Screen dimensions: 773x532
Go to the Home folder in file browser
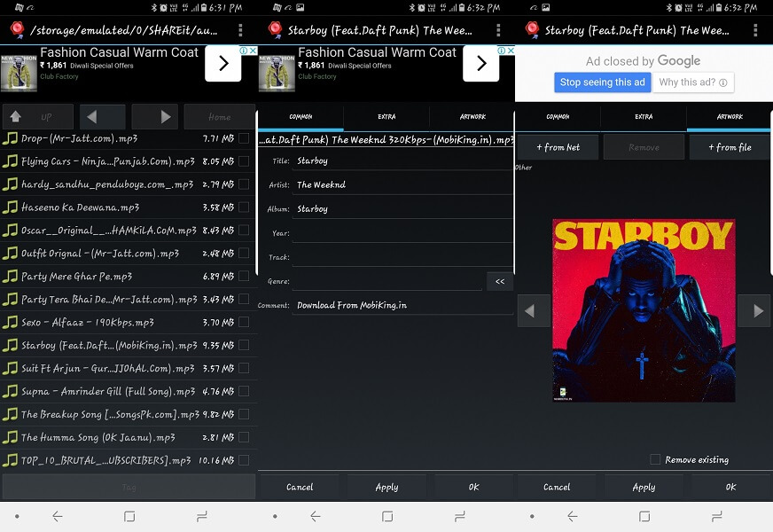coord(219,117)
